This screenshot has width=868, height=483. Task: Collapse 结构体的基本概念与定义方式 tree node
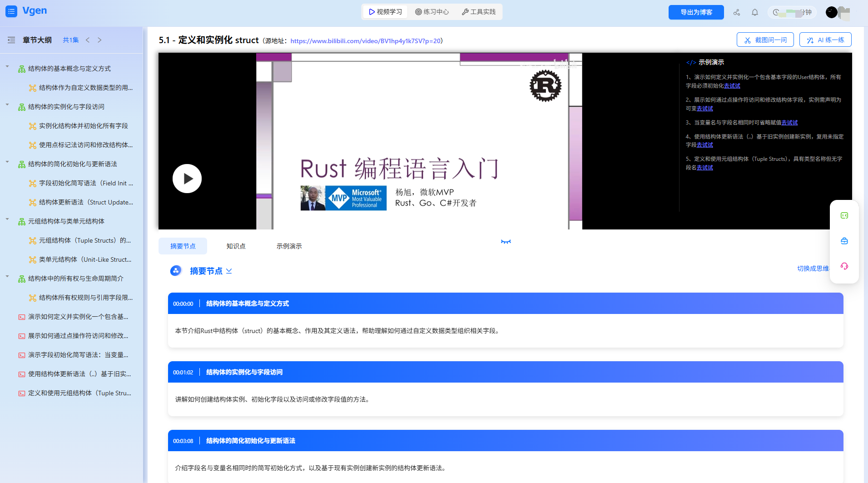click(x=7, y=67)
